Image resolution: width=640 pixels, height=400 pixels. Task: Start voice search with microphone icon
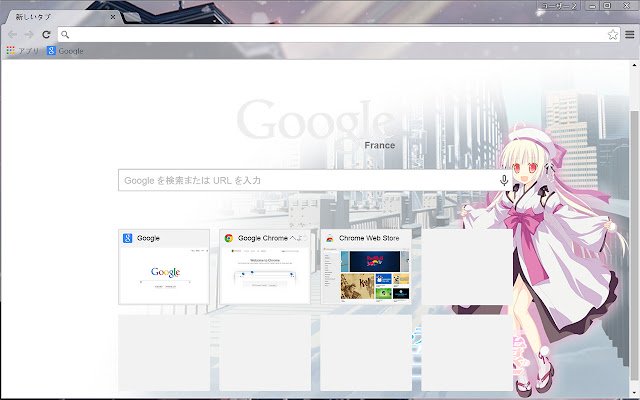(x=504, y=180)
